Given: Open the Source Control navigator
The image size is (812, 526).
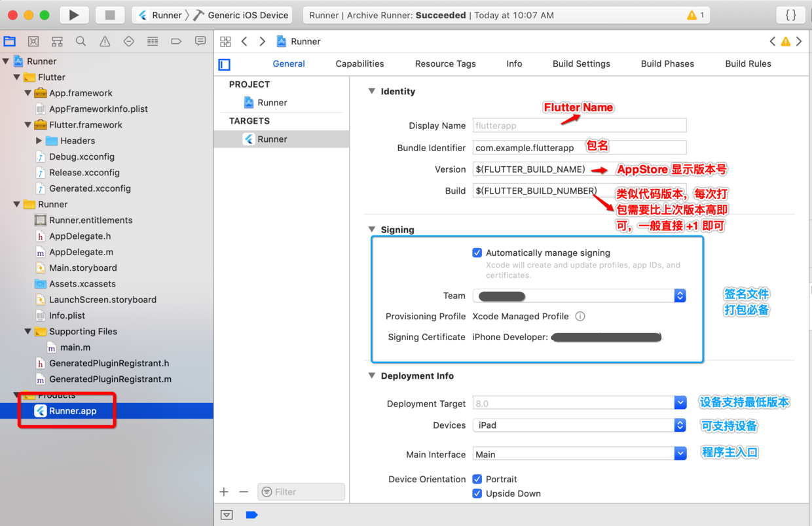Looking at the screenshot, I should [x=33, y=41].
